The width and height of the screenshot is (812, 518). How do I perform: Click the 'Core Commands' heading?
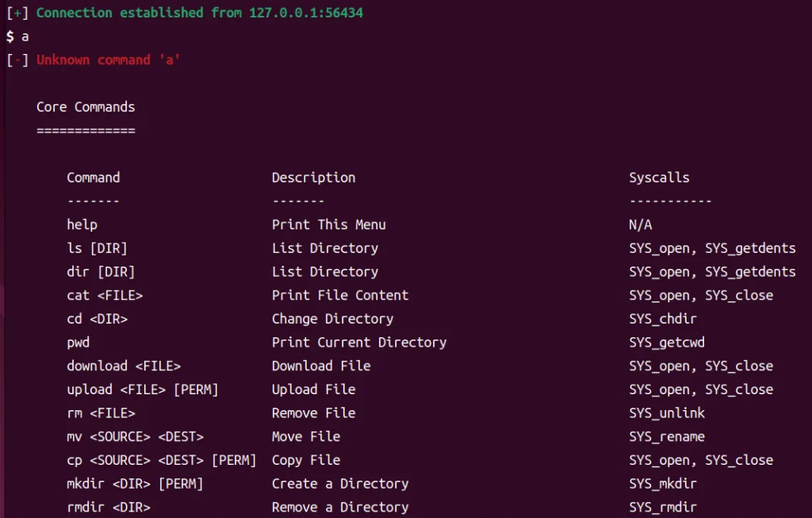coord(86,107)
